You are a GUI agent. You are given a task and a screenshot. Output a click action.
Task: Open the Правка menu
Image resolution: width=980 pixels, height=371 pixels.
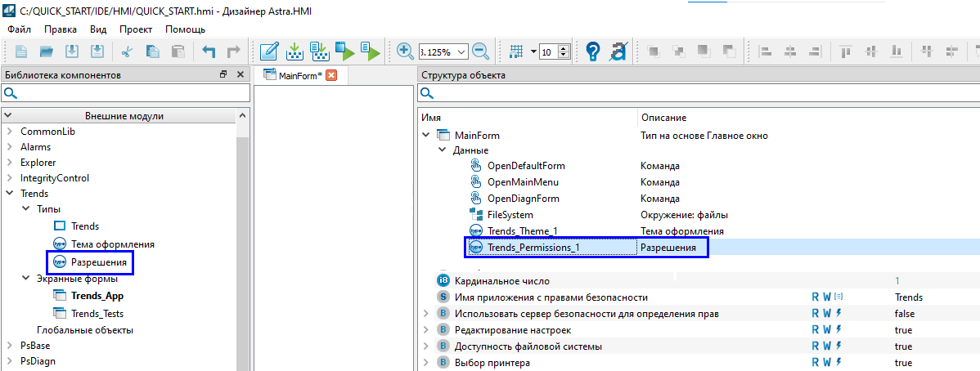pos(61,29)
